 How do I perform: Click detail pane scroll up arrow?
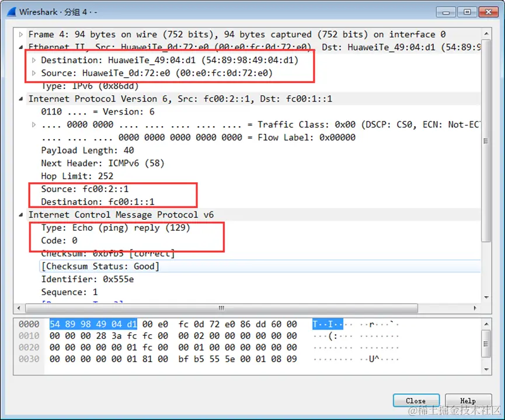(x=486, y=33)
